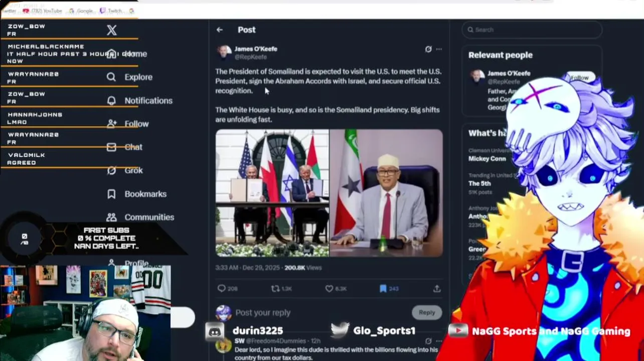Click the share upload icon
Viewport: 644px width, 361px height.
pos(437,288)
